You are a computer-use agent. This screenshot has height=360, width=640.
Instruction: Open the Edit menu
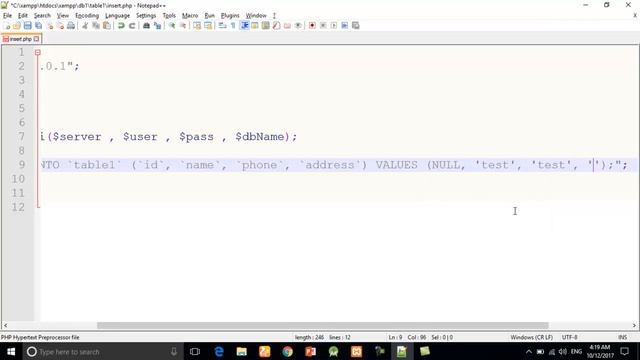click(23, 16)
